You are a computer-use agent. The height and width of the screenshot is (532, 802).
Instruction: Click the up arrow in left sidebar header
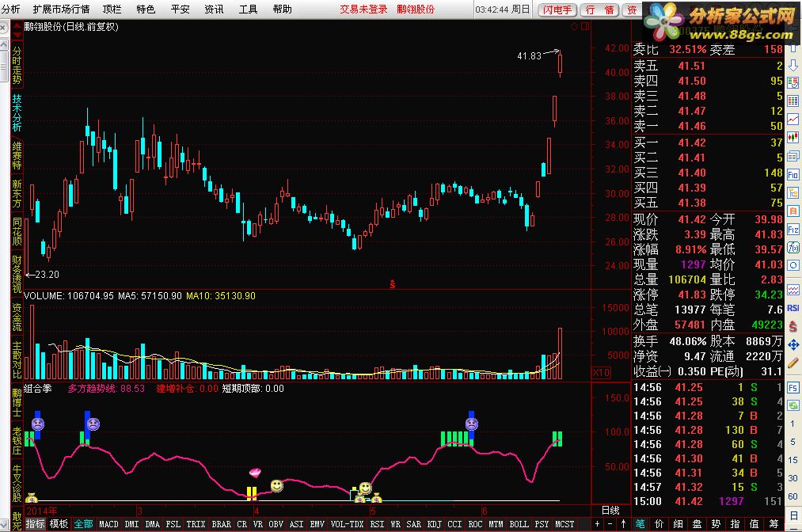[17, 25]
